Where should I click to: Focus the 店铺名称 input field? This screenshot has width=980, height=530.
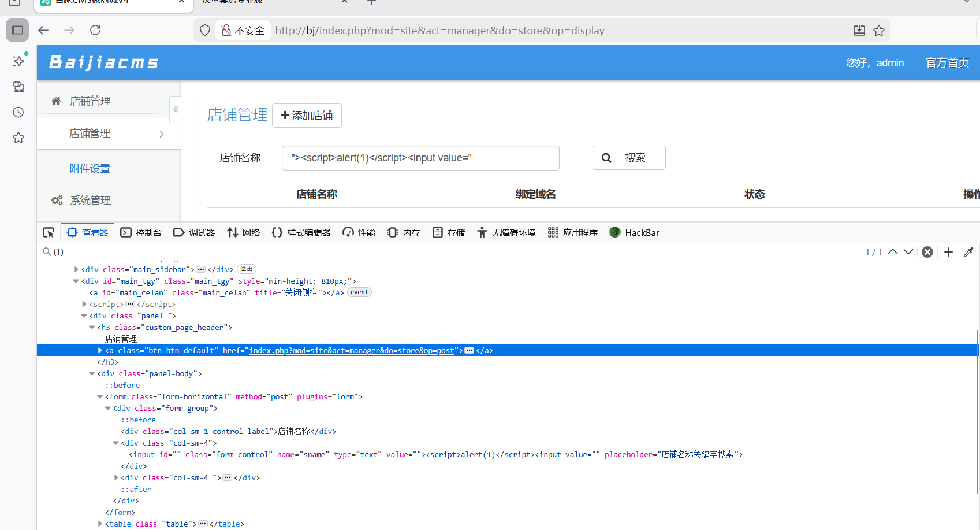point(420,158)
